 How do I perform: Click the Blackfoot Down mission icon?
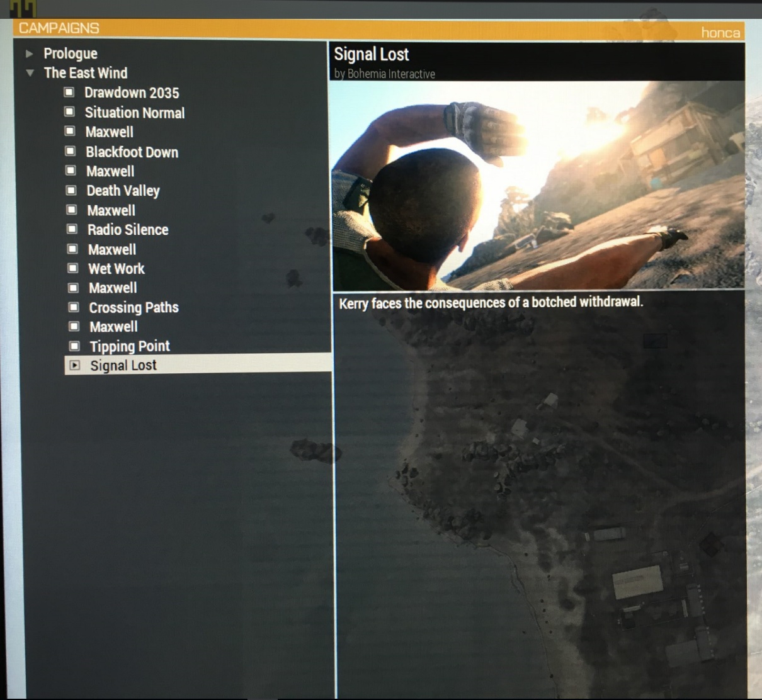71,152
